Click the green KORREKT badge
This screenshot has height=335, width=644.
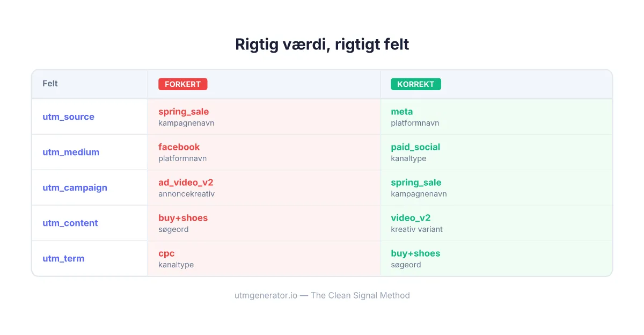coord(416,84)
